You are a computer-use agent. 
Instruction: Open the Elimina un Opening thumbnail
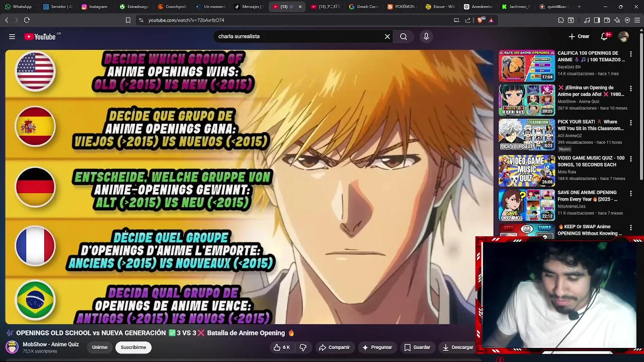[527, 100]
